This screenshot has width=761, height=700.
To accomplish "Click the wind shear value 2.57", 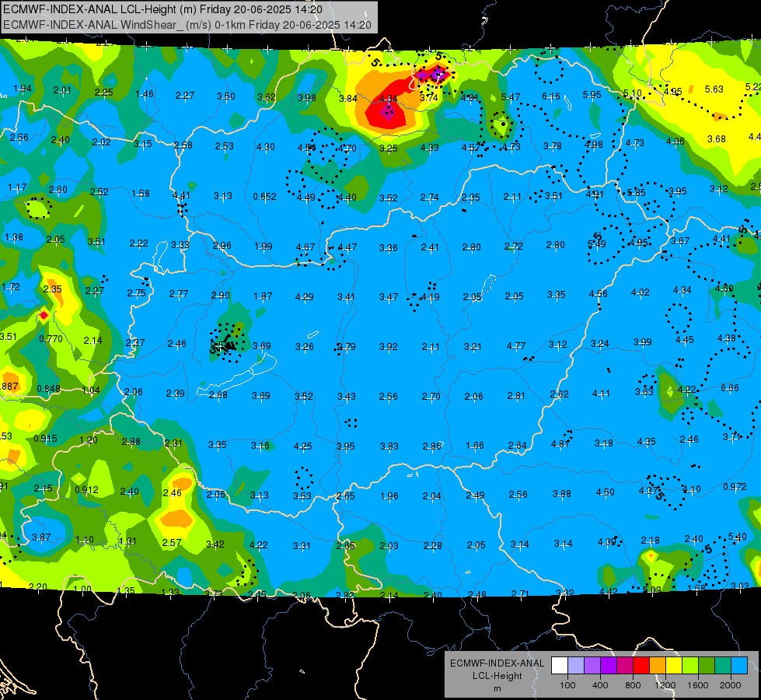I will pos(172,543).
